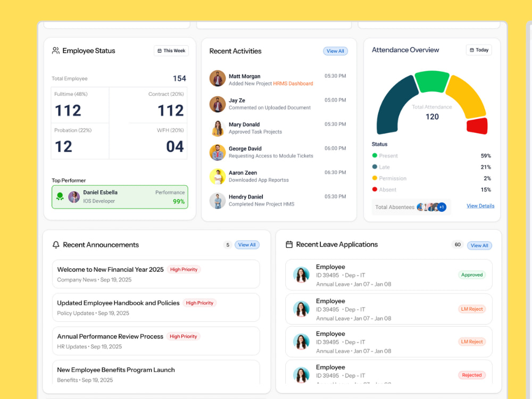Click Daniel Esbella's avatar
The height and width of the screenshot is (399, 532).
tap(74, 197)
